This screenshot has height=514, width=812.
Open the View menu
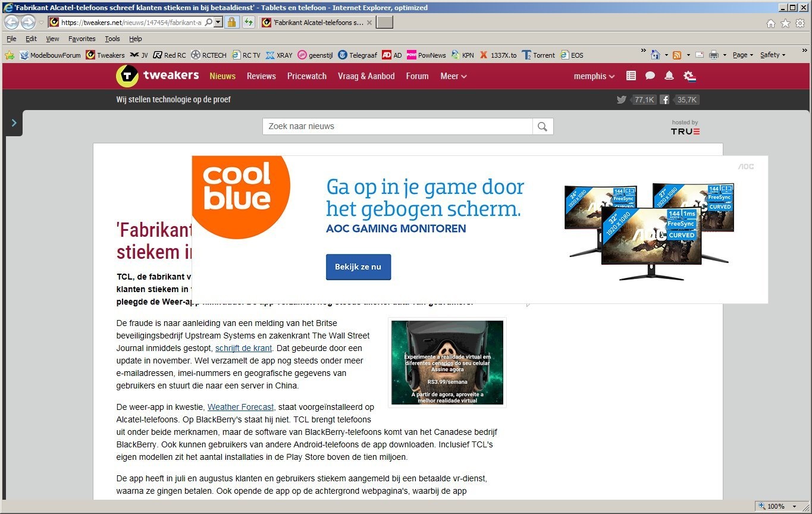pyautogui.click(x=52, y=39)
